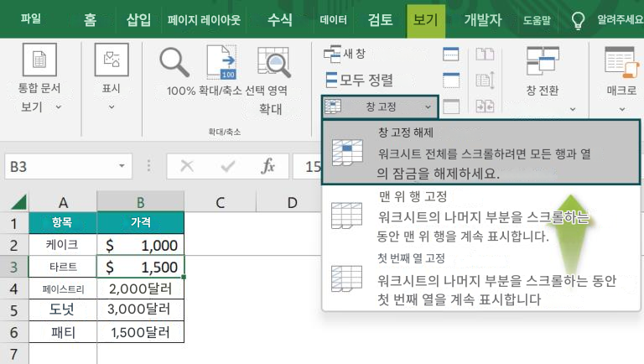Click the formula bar cancel X
The width and height of the screenshot is (644, 364).
(187, 166)
